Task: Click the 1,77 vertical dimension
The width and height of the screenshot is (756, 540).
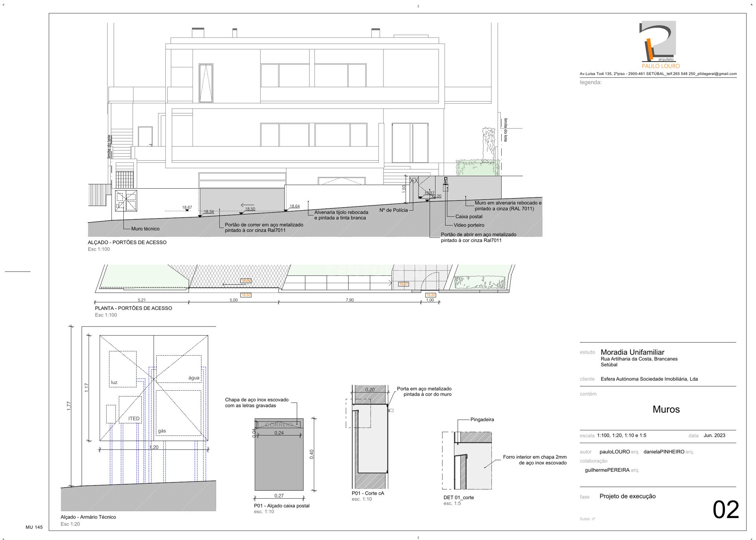Action: [69, 406]
